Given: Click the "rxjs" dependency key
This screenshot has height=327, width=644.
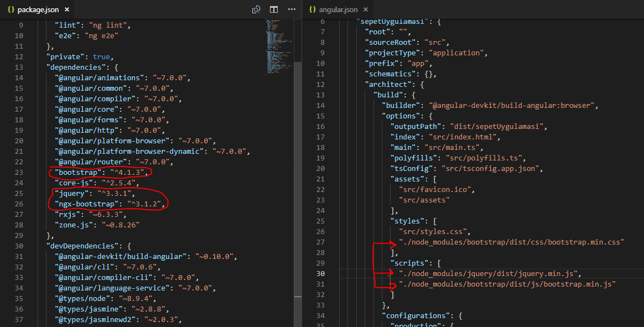Looking at the screenshot, I should [67, 215].
